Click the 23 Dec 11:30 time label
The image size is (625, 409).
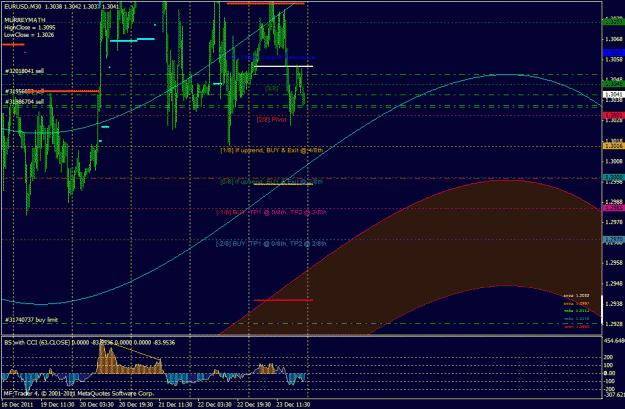pos(294,404)
